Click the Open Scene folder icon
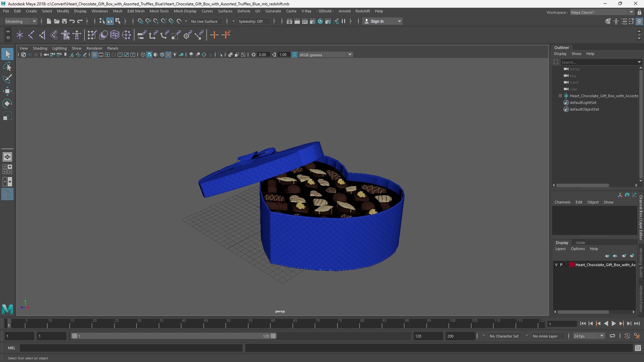Image resolution: width=644 pixels, height=362 pixels. [x=56, y=21]
